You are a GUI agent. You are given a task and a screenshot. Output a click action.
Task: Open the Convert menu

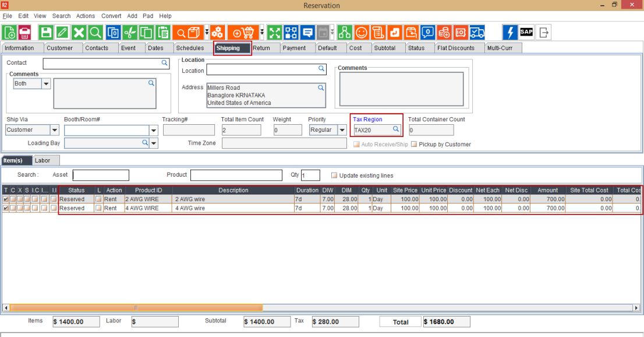(x=111, y=16)
